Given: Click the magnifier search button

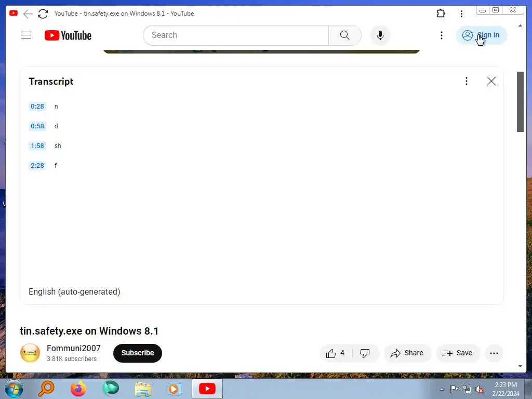Looking at the screenshot, I should 345,35.
